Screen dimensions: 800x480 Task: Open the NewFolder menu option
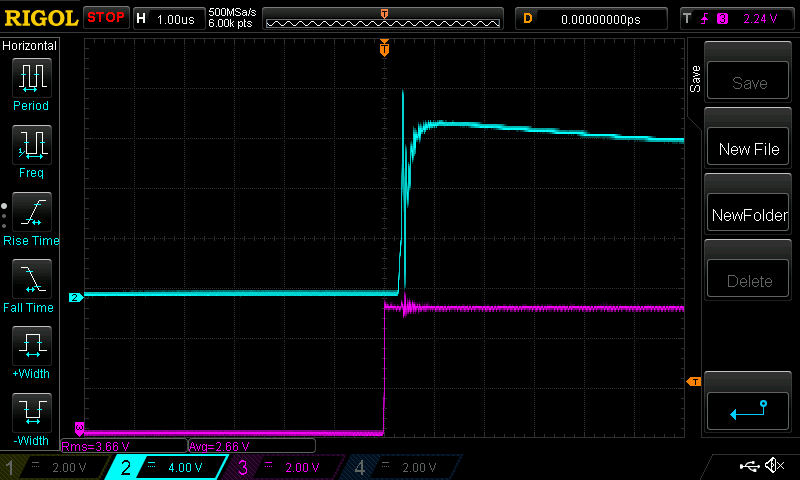click(x=749, y=215)
